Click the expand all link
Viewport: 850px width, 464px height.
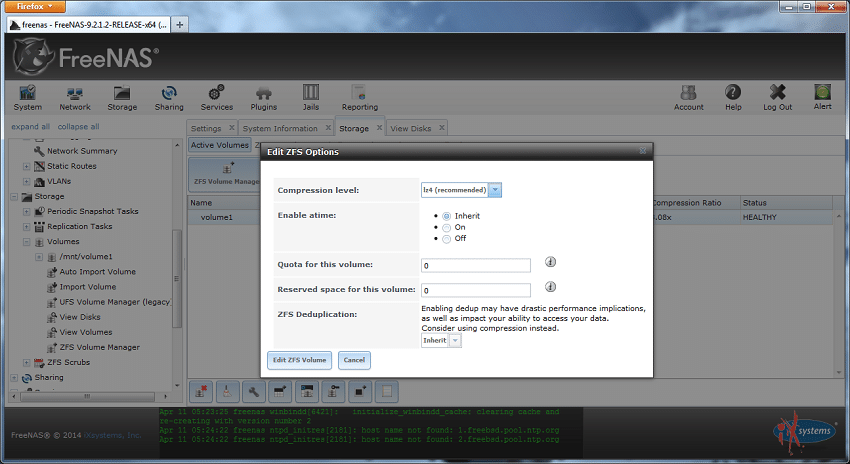(30, 126)
